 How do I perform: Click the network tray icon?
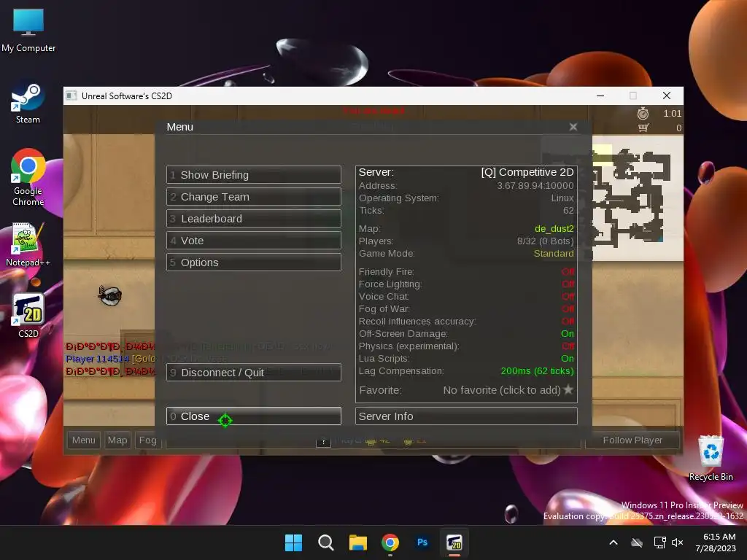pyautogui.click(x=659, y=542)
